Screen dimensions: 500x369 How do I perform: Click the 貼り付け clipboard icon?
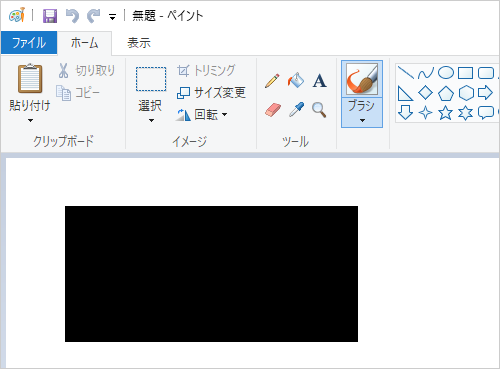(30, 78)
